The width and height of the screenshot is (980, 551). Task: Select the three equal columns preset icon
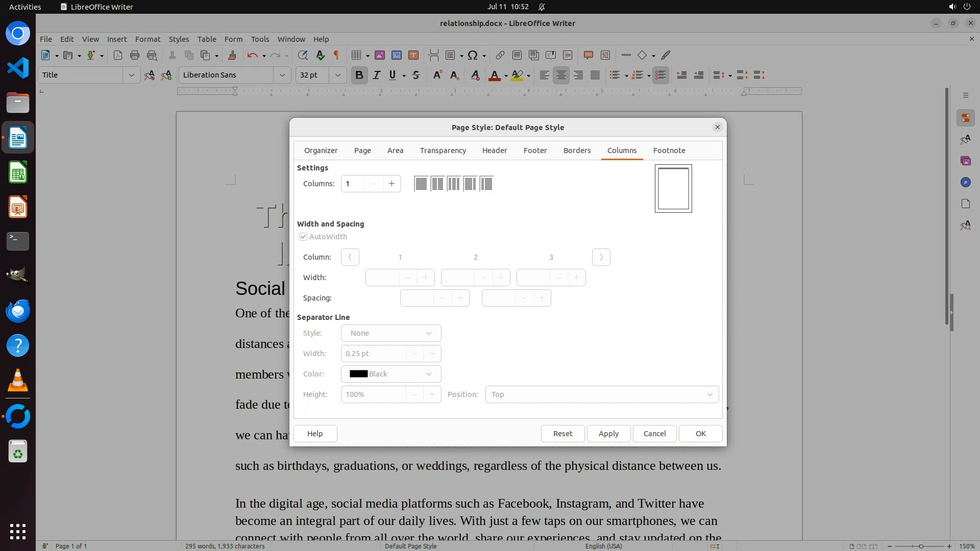(x=454, y=184)
